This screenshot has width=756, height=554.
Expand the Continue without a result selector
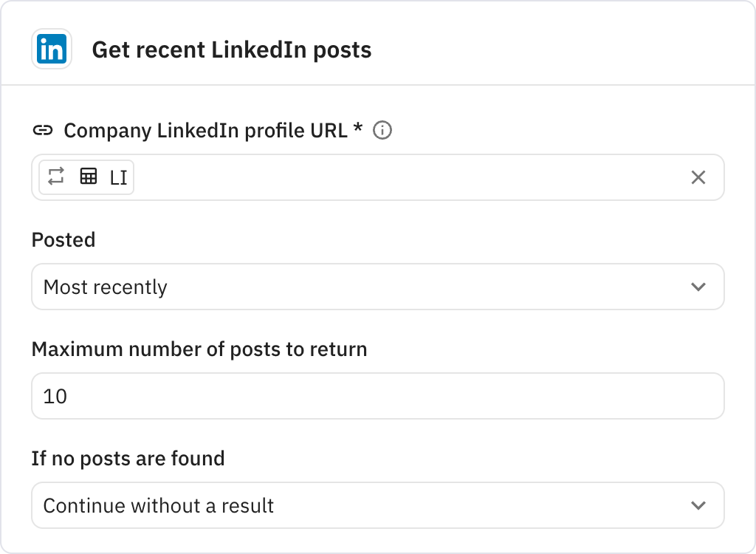point(378,505)
